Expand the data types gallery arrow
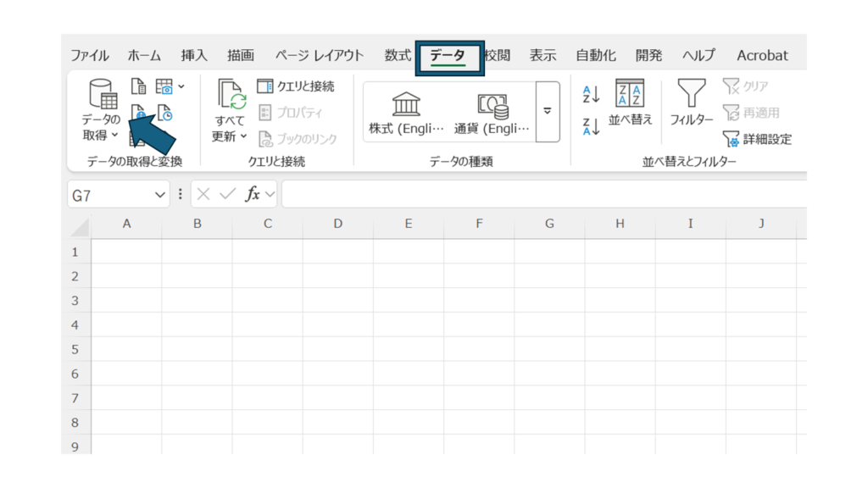Viewport: 868px width, 488px height. click(x=548, y=112)
